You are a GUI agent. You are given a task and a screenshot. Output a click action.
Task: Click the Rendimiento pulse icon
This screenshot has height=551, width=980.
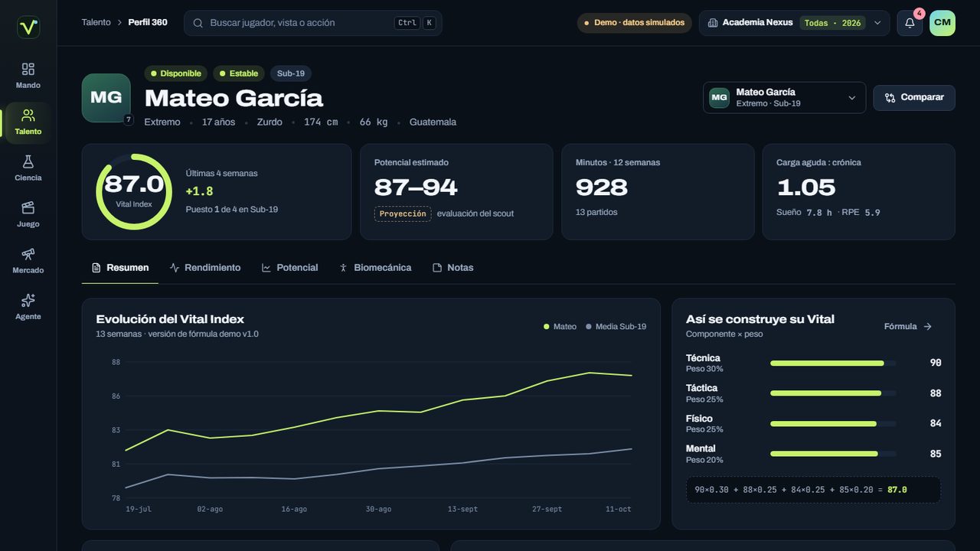(x=175, y=268)
